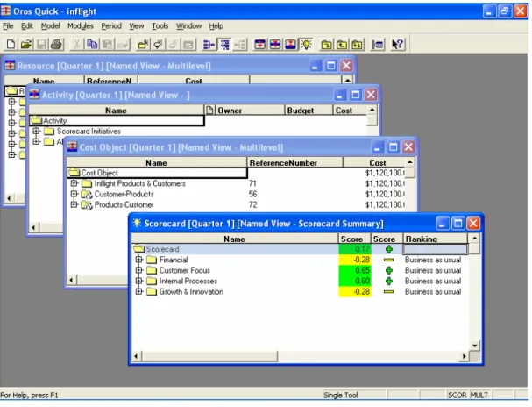The image size is (532, 407).
Task: Open the Scorecard light bulb toolbar icon
Action: pyautogui.click(x=306, y=44)
